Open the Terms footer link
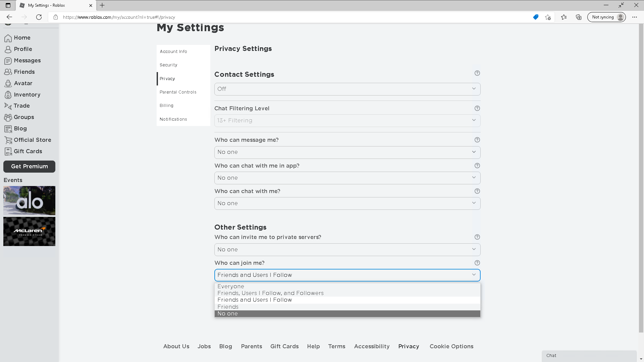Image resolution: width=644 pixels, height=362 pixels. pos(336,347)
